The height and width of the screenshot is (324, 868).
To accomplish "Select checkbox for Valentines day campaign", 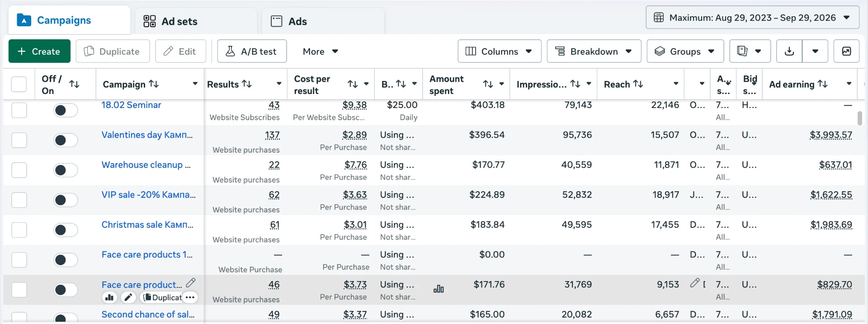I will coord(19,140).
